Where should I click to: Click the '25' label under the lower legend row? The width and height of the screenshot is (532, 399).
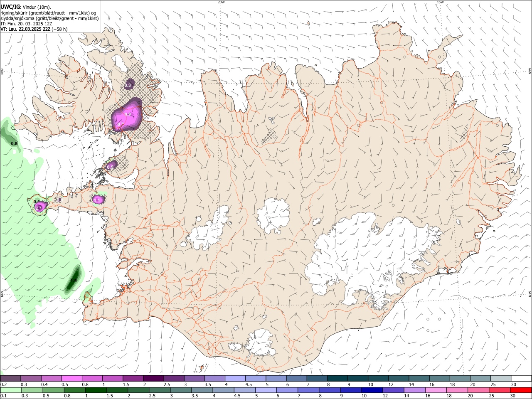click(x=492, y=396)
